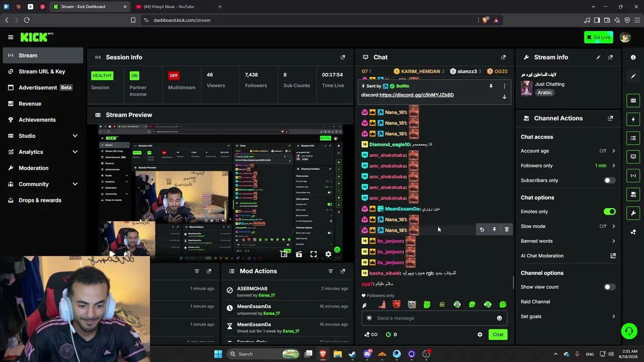Viewport: 644px width, 362px height.
Task: Click the Stream Preview video
Action: tap(220, 192)
